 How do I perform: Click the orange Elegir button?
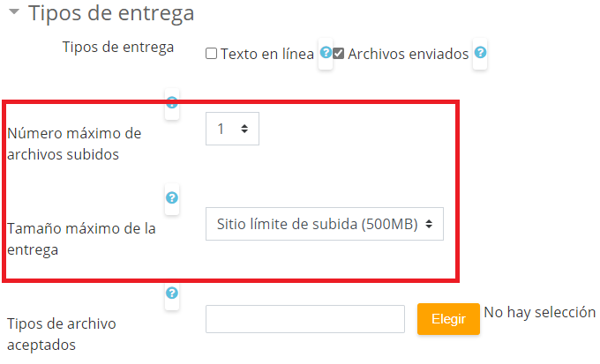pos(448,319)
